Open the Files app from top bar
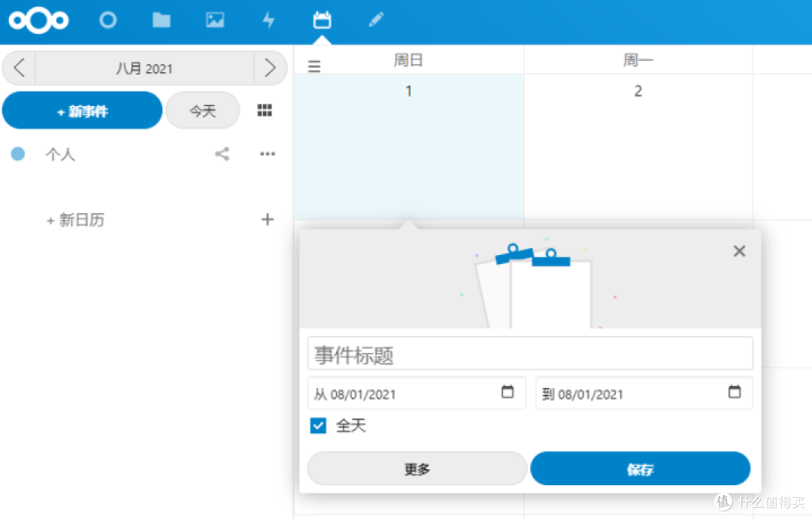The width and height of the screenshot is (812, 519). pyautogui.click(x=161, y=20)
